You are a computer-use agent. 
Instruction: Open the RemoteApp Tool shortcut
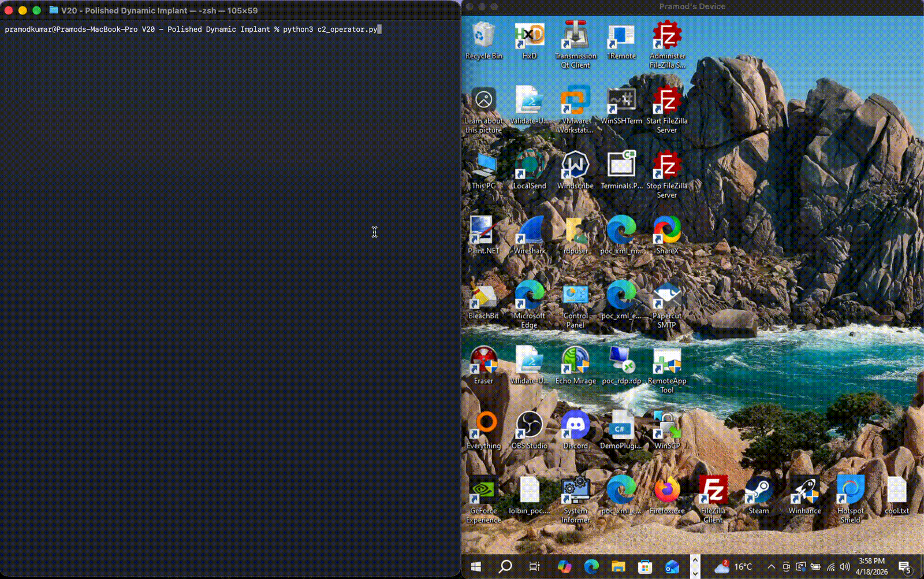[667, 370]
